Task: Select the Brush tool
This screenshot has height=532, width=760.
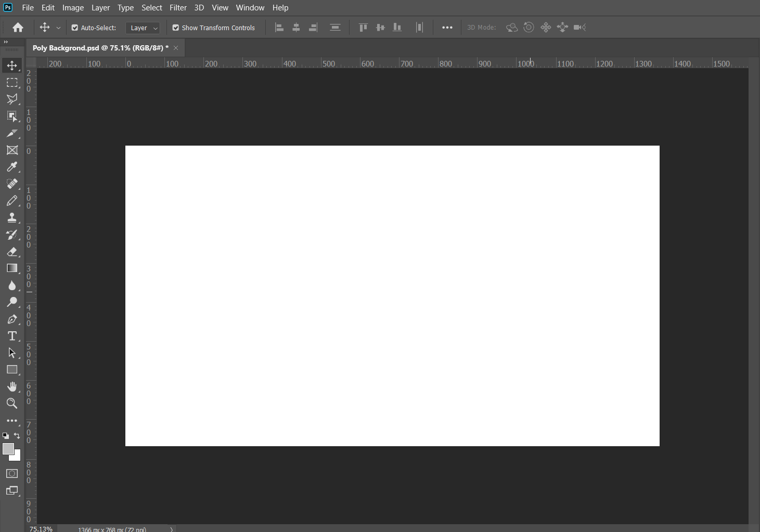Action: coord(12,201)
